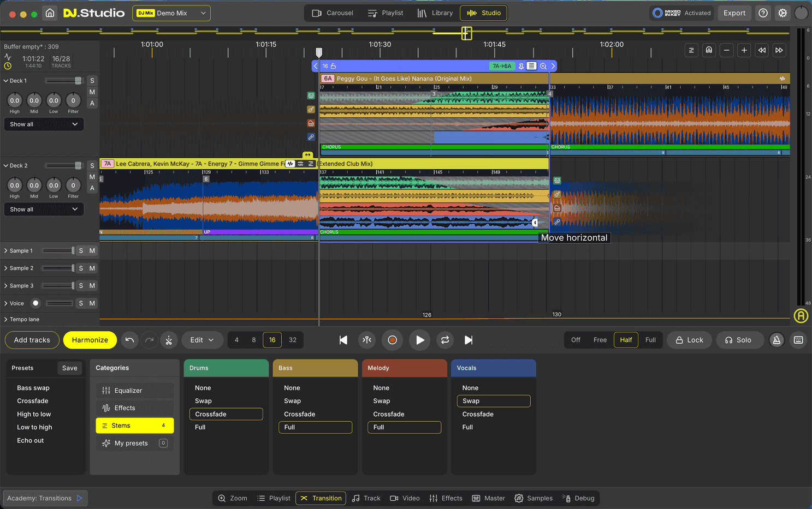Toggle the Voice lane circle switch
This screenshot has height=509, width=812.
(x=35, y=303)
